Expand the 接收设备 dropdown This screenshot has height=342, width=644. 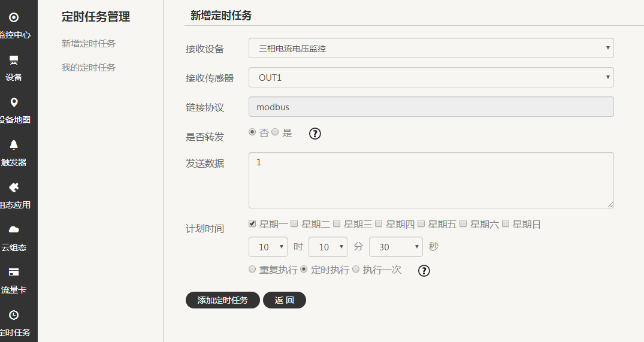pos(431,48)
